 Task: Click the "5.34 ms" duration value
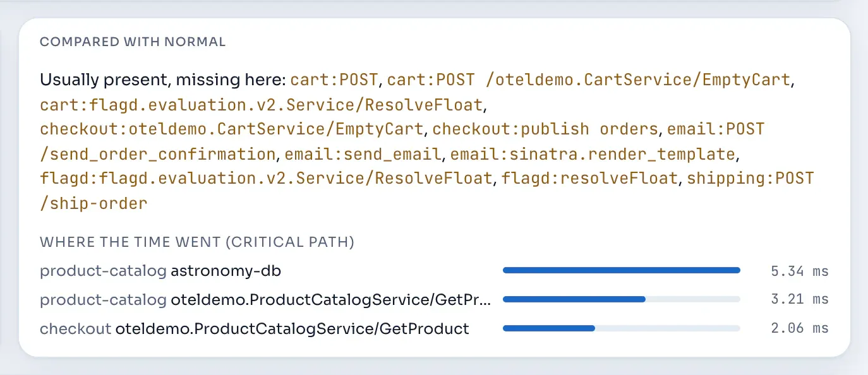coord(800,271)
